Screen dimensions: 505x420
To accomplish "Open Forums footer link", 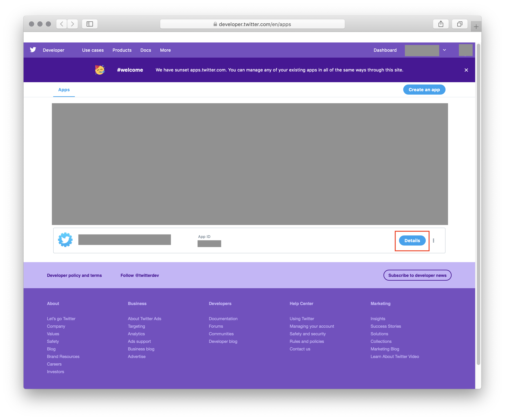I will click(216, 326).
